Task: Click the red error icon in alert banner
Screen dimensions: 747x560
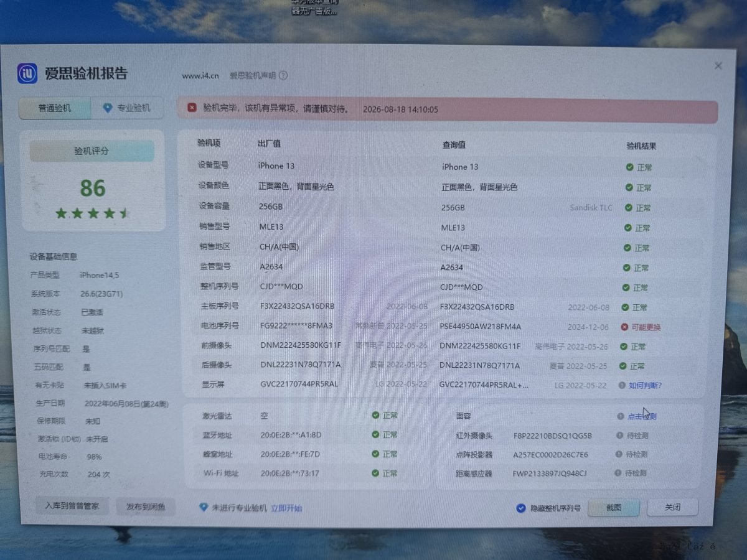Action: tap(192, 108)
